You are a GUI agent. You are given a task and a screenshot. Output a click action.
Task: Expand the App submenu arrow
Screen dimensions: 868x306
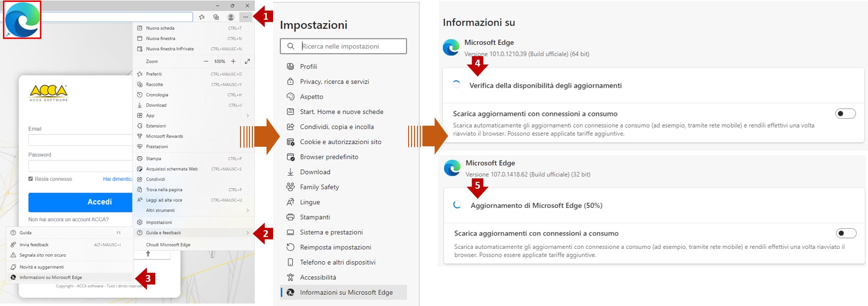(x=247, y=115)
